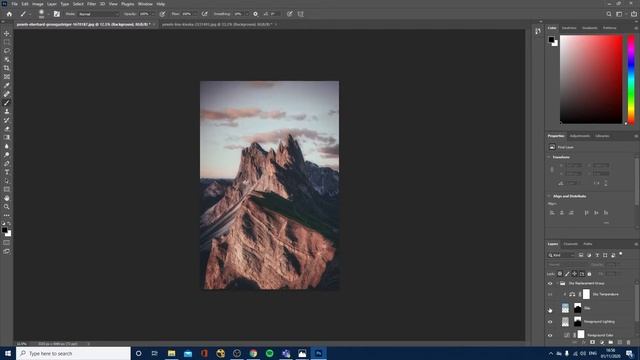Viewport: 640px width, 360px height.
Task: Open the Flow value dropdown
Action: [x=195, y=14]
